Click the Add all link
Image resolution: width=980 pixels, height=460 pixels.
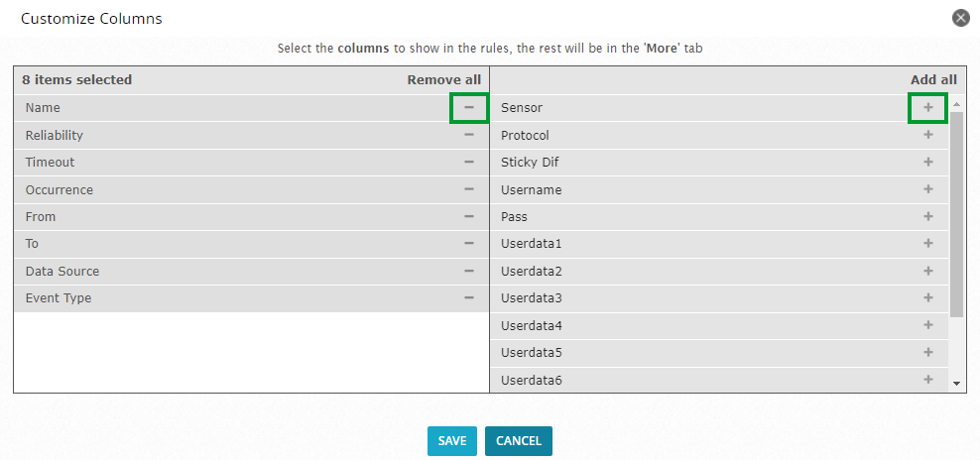(x=933, y=80)
